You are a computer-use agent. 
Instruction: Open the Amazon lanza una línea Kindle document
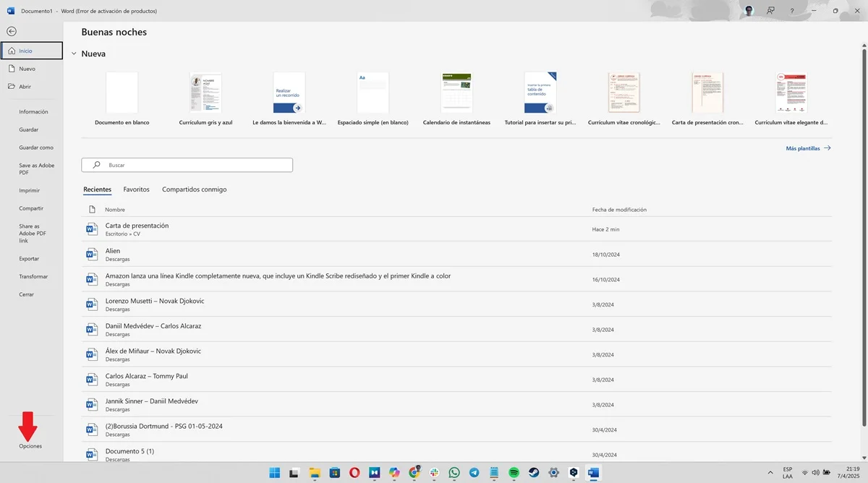coord(457,279)
